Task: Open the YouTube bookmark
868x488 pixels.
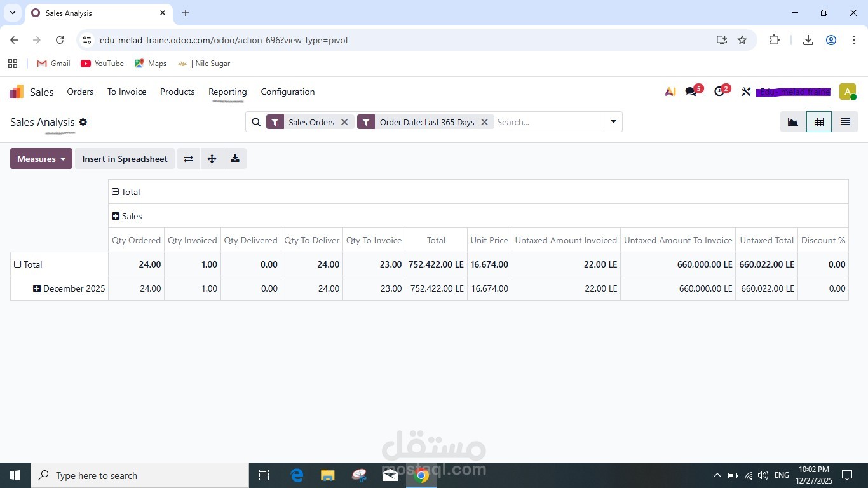Action: point(102,64)
